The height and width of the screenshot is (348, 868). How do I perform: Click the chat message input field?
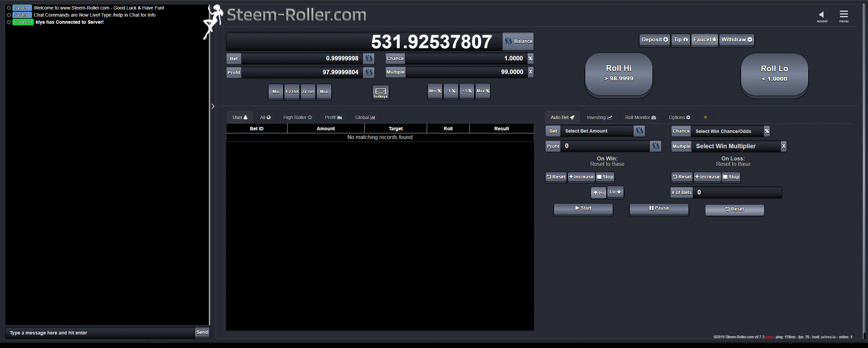point(100,333)
